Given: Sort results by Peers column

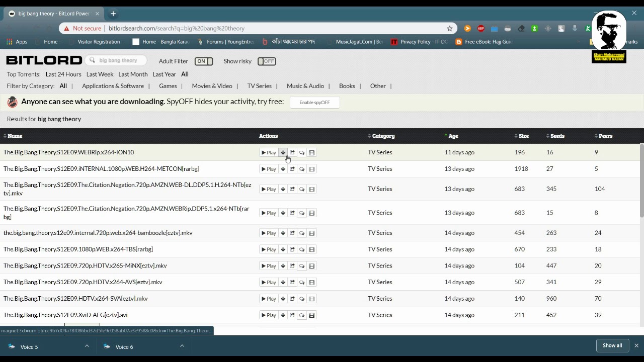Looking at the screenshot, I should coord(604,136).
